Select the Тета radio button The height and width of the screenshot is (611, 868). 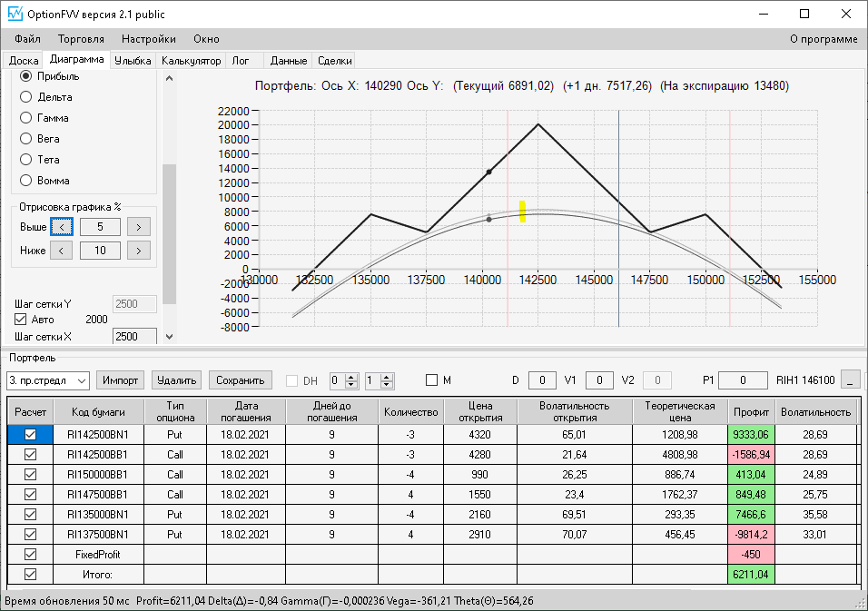(x=25, y=160)
